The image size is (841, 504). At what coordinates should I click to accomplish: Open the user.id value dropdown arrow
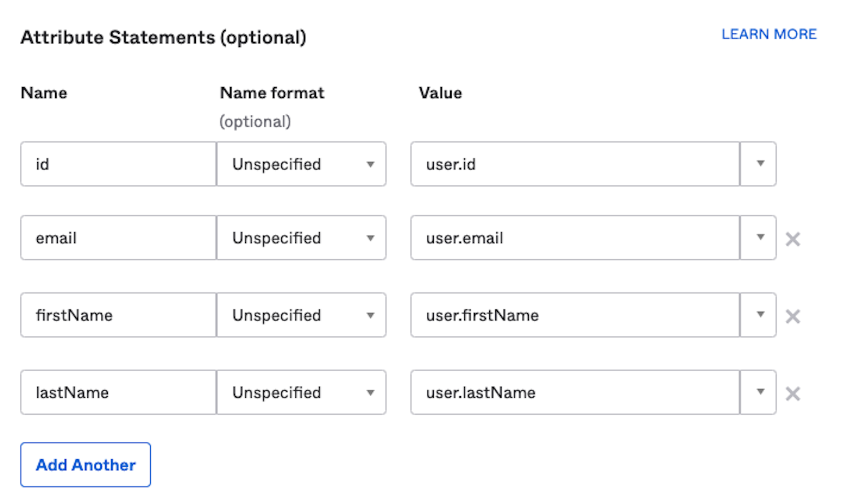[x=760, y=164]
